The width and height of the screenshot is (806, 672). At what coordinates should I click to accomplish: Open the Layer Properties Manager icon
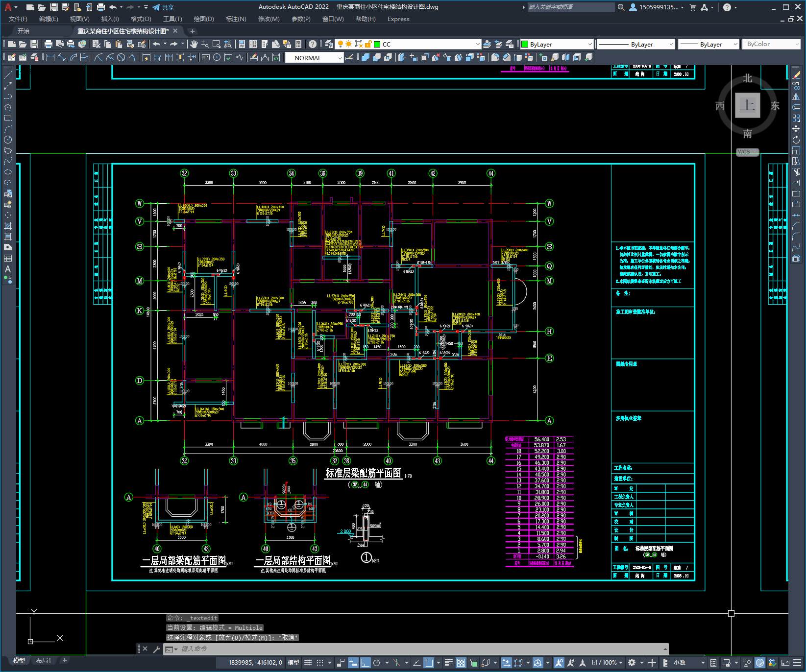pos(329,44)
